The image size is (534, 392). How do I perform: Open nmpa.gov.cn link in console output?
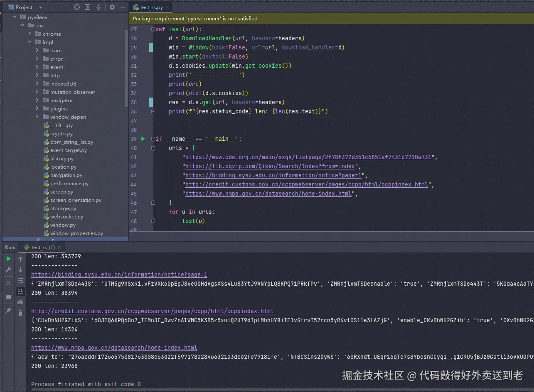114,348
